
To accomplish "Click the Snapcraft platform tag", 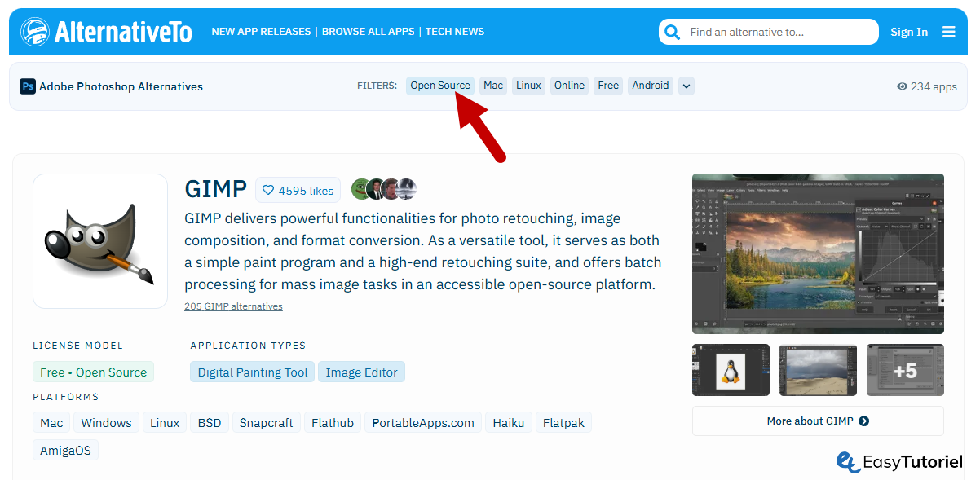I will point(267,423).
